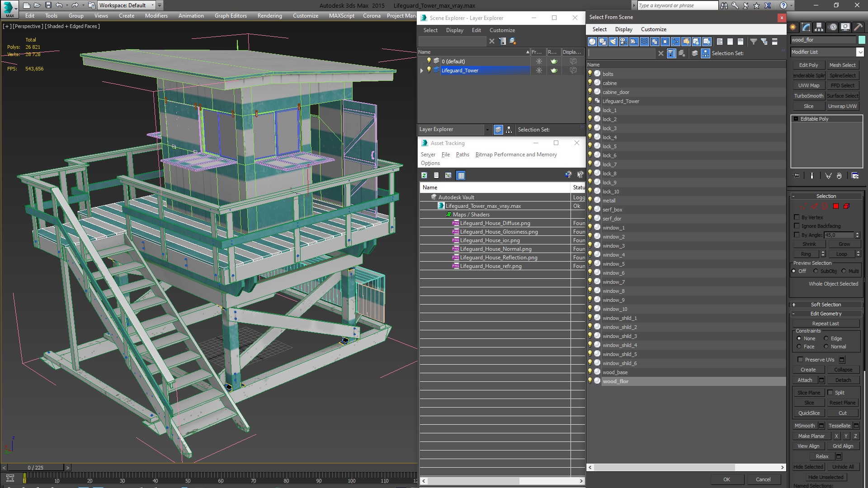
Task: Toggle Display Bone Objects filter
Action: pos(675,42)
